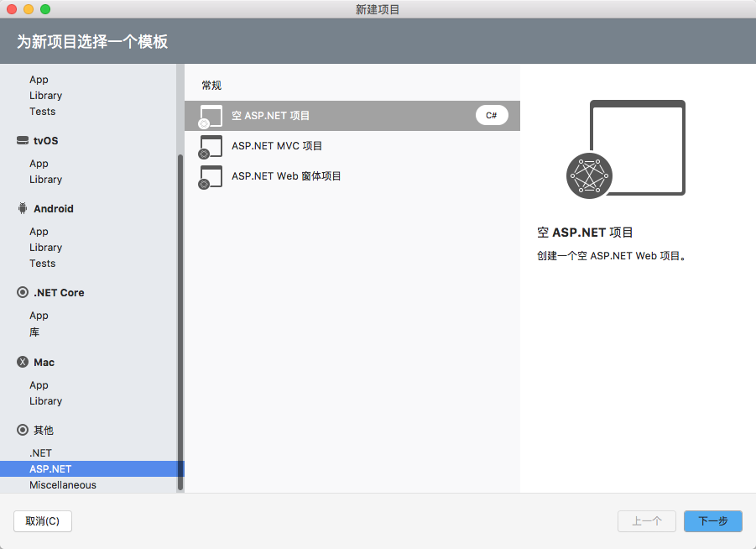Select App under Android
This screenshot has width=756, height=549.
tap(39, 232)
